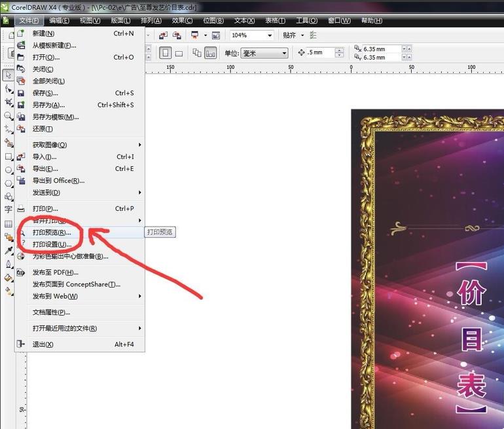Choose 另存为(A)... menu entry
Viewport: 504px width, 429px height.
[x=80, y=105]
